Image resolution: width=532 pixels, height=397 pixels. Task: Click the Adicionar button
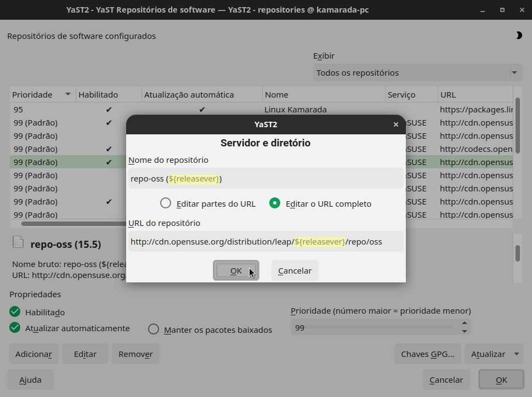pyautogui.click(x=33, y=354)
